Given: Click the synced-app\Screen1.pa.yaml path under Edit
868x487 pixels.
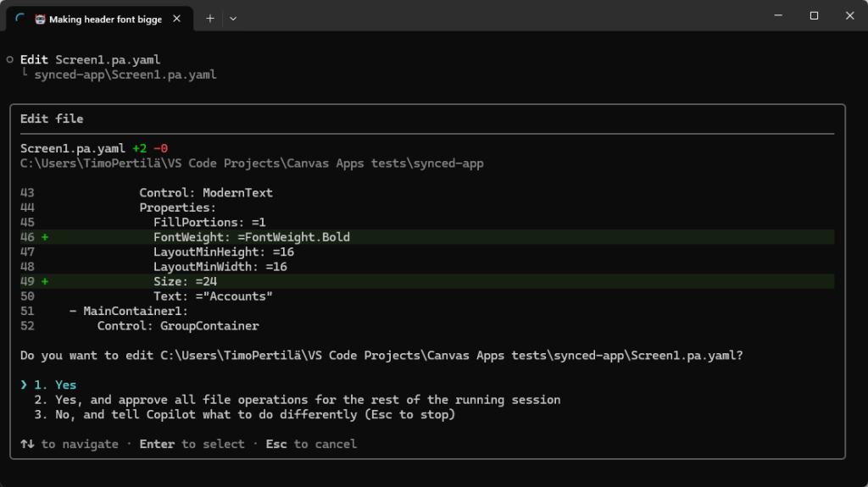Looking at the screenshot, I should click(x=125, y=75).
